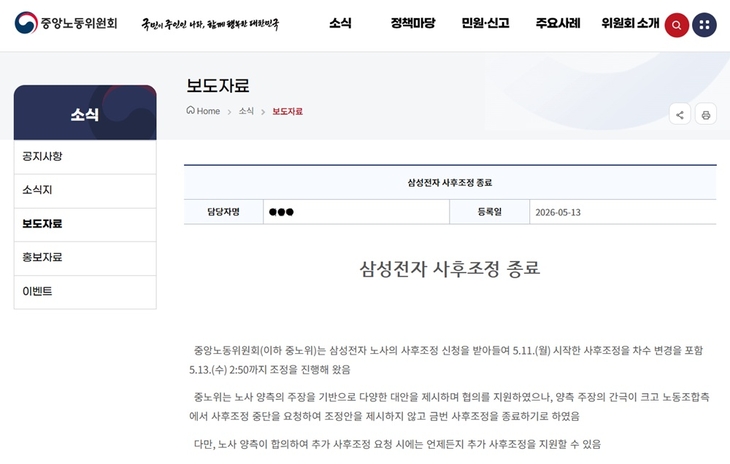Viewport: 730px width, 464px height.
Task: Click the print icon button
Action: click(x=706, y=114)
